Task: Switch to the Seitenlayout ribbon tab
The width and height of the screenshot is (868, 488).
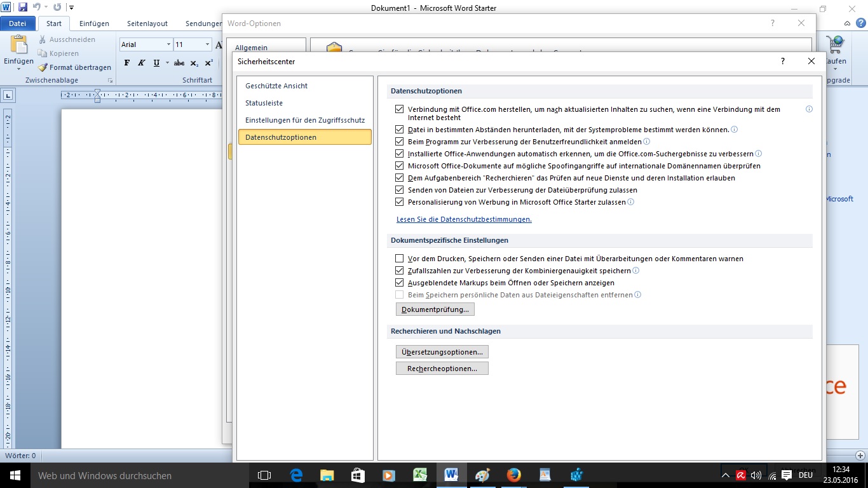Action: pyautogui.click(x=147, y=24)
